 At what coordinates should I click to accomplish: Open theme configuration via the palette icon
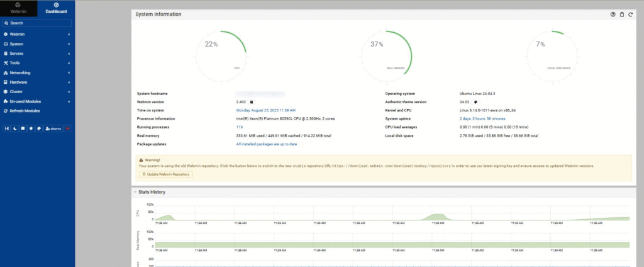pyautogui.click(x=40, y=128)
